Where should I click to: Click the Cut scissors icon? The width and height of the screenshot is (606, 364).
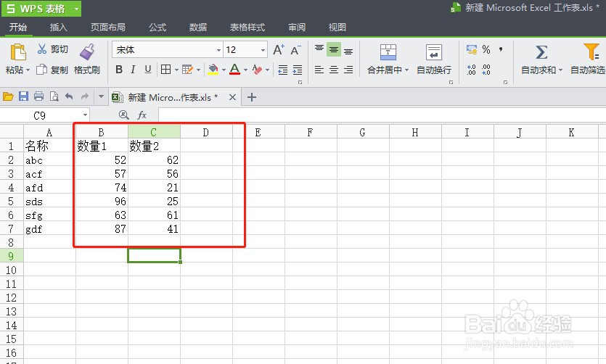(42, 49)
